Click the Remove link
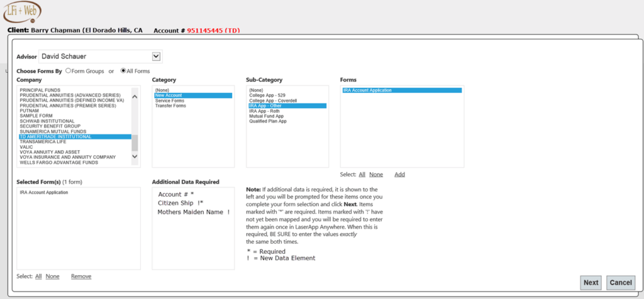Viewport: 644px width, 299px height. coord(81,276)
